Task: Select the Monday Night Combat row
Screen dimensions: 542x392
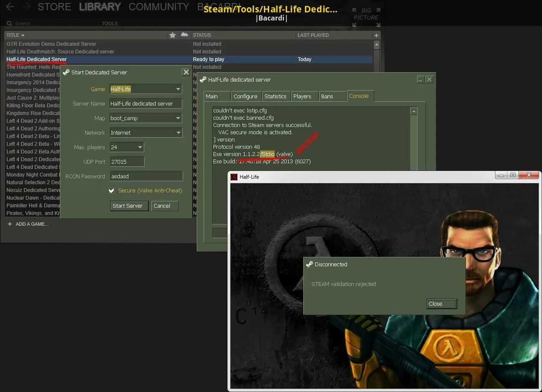Action: 33,175
